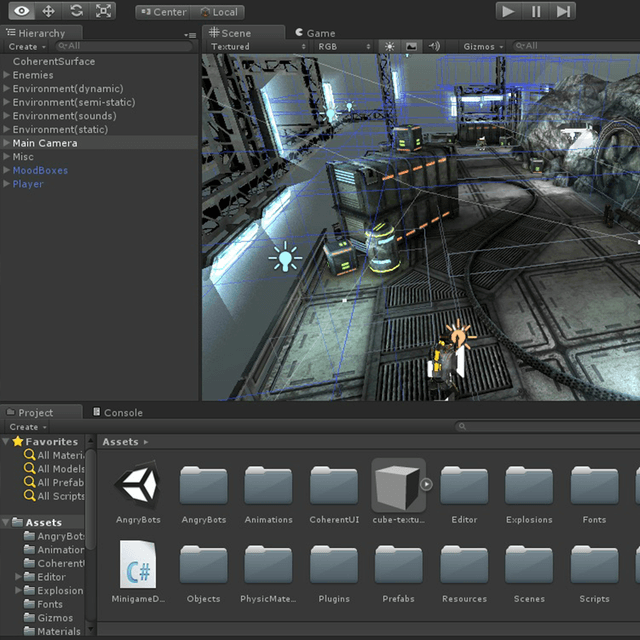Open the Gizmos dropdown

[x=484, y=46]
